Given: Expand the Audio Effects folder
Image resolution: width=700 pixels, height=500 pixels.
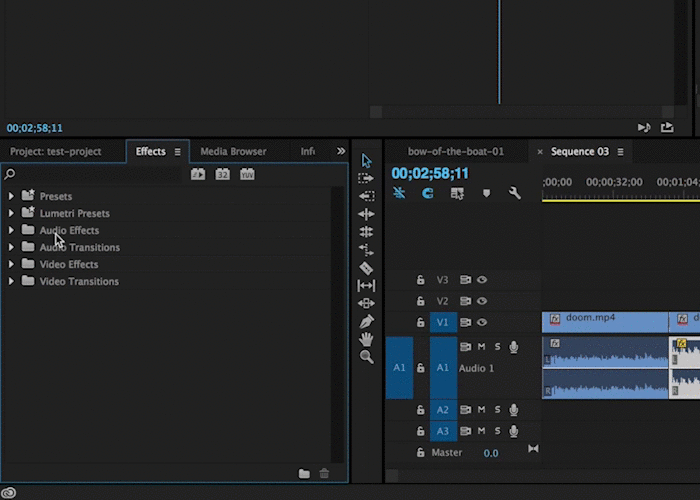Looking at the screenshot, I should (11, 230).
